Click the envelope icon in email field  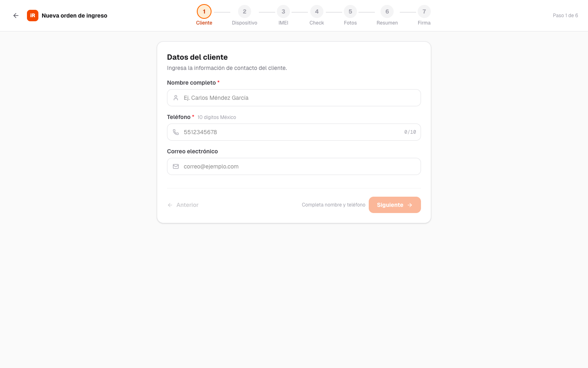[176, 166]
